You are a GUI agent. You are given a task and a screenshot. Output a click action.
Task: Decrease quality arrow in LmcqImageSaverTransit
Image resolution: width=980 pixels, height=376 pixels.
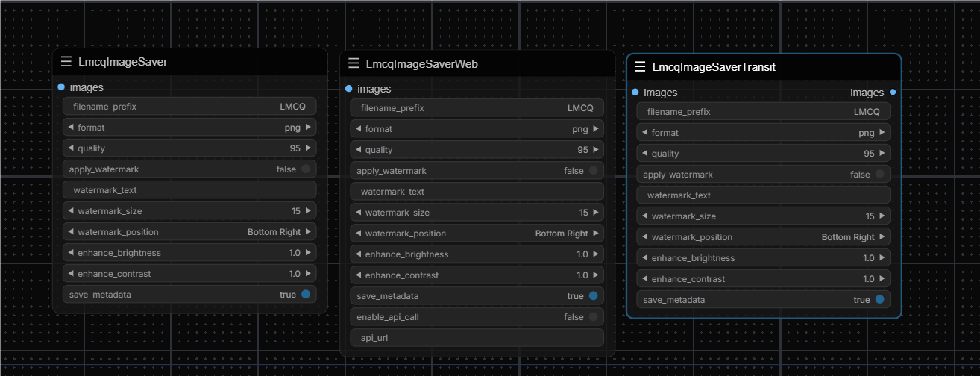tap(644, 154)
